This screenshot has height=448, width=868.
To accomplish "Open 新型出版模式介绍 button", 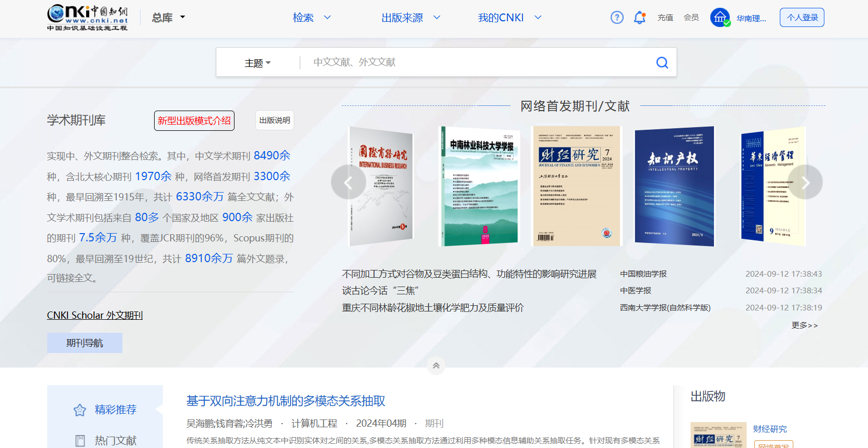I will coord(194,120).
